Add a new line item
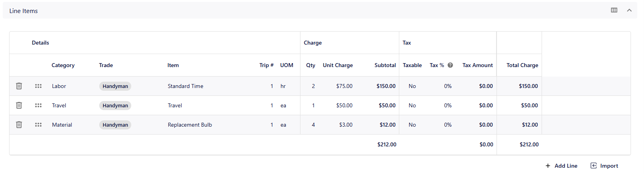This screenshot has width=644, height=174. [x=561, y=166]
